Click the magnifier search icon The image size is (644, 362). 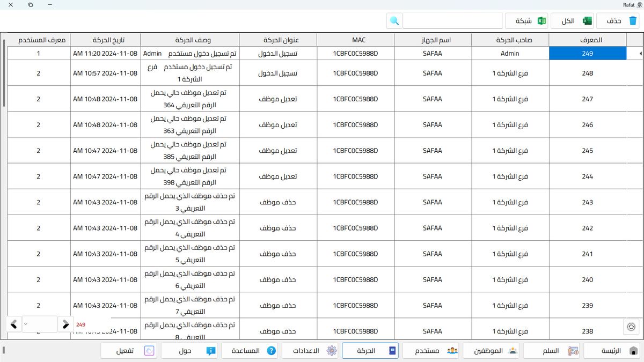(394, 21)
